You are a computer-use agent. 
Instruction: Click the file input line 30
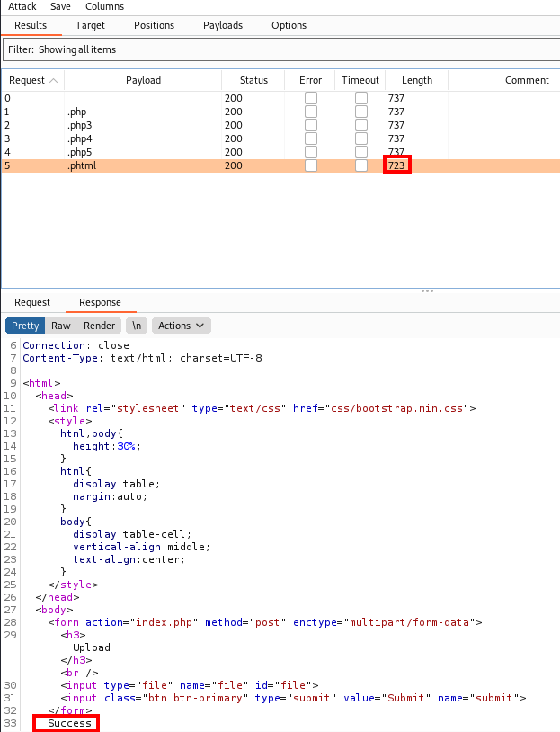(190, 685)
